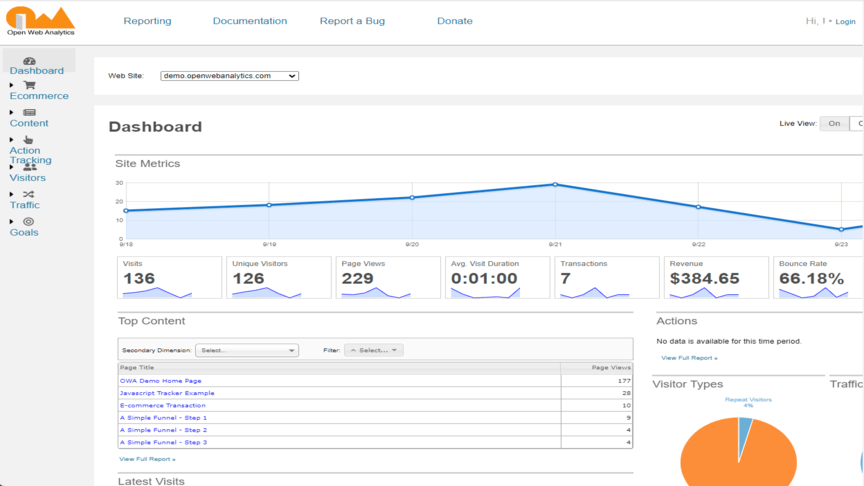The height and width of the screenshot is (486, 864).
Task: Click the 9/21 peak point on chart
Action: pos(555,185)
